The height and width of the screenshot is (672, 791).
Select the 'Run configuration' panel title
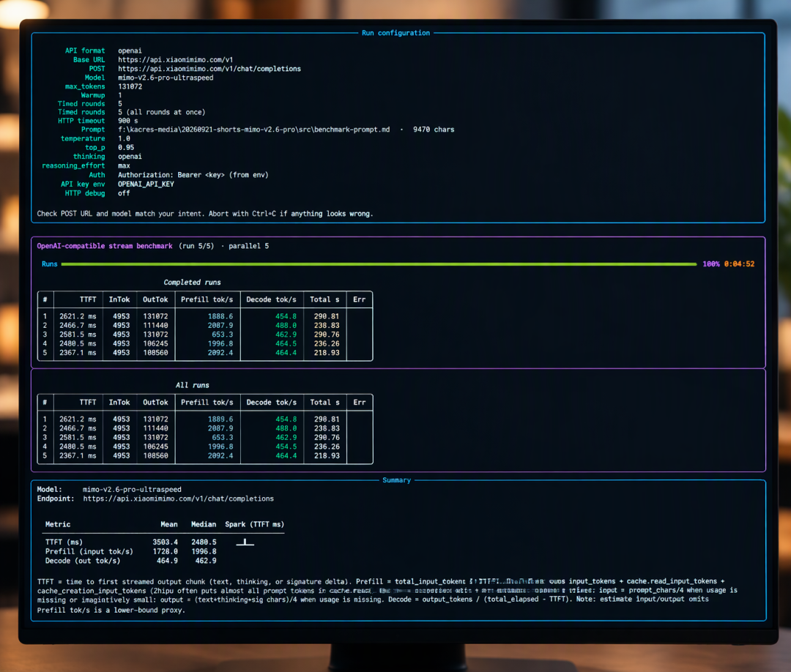pos(396,33)
